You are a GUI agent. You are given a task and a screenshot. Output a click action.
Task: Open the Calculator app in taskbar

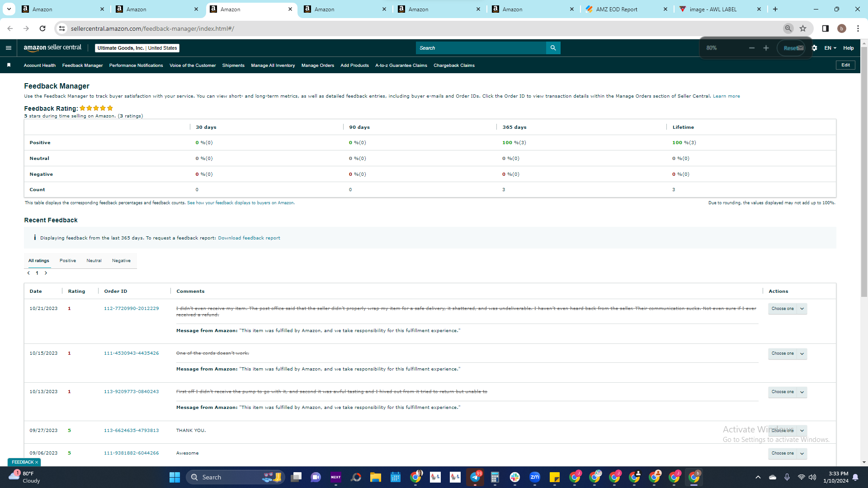495,477
